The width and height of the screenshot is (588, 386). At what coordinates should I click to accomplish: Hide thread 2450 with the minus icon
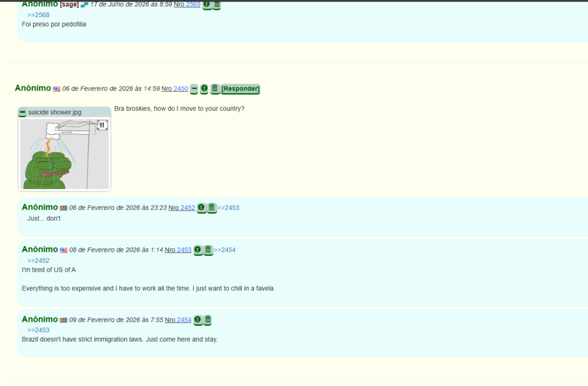pos(194,89)
